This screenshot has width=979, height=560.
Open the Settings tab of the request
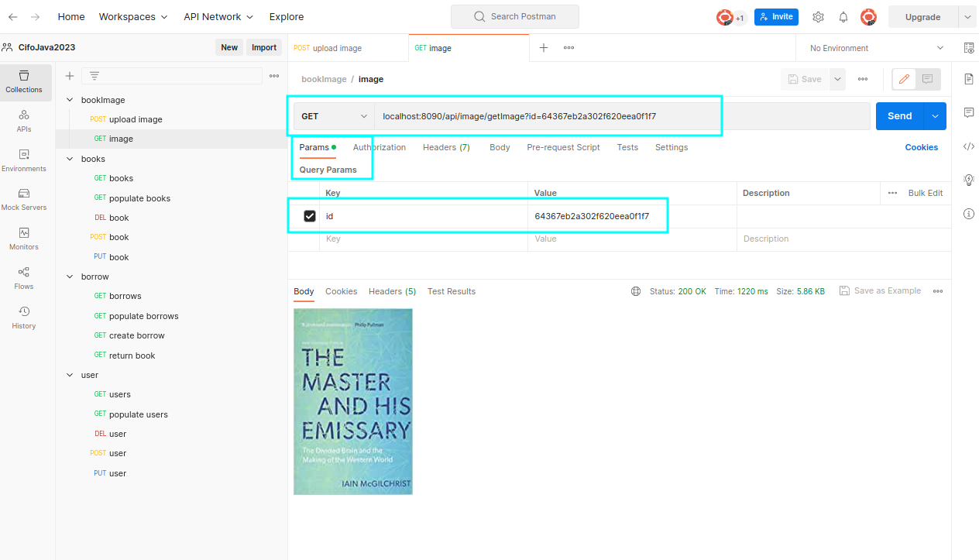pos(672,147)
